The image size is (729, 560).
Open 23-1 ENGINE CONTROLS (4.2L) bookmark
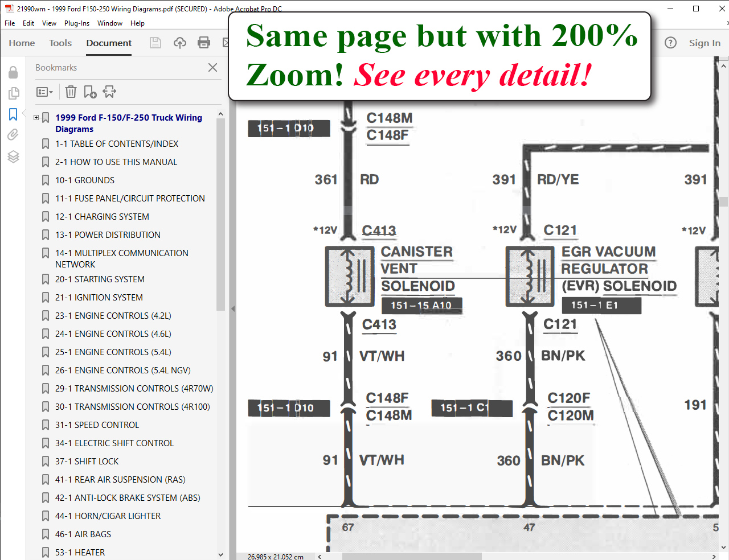tap(113, 316)
